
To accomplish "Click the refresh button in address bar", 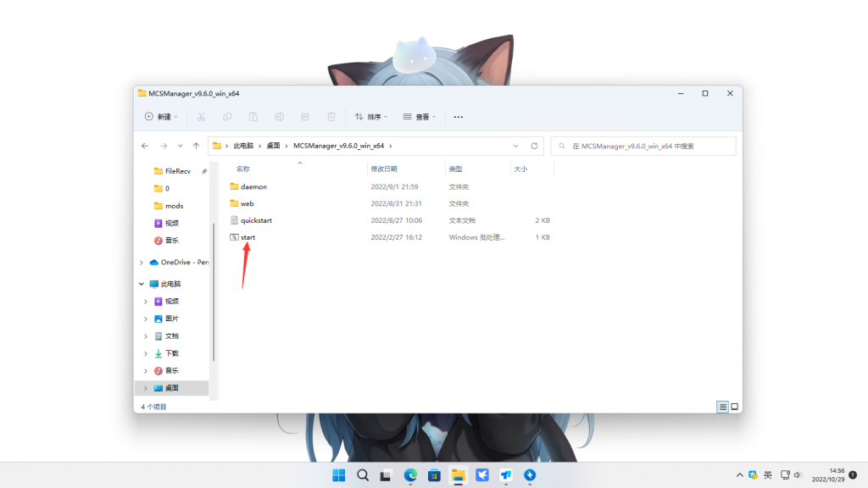I will pos(534,146).
